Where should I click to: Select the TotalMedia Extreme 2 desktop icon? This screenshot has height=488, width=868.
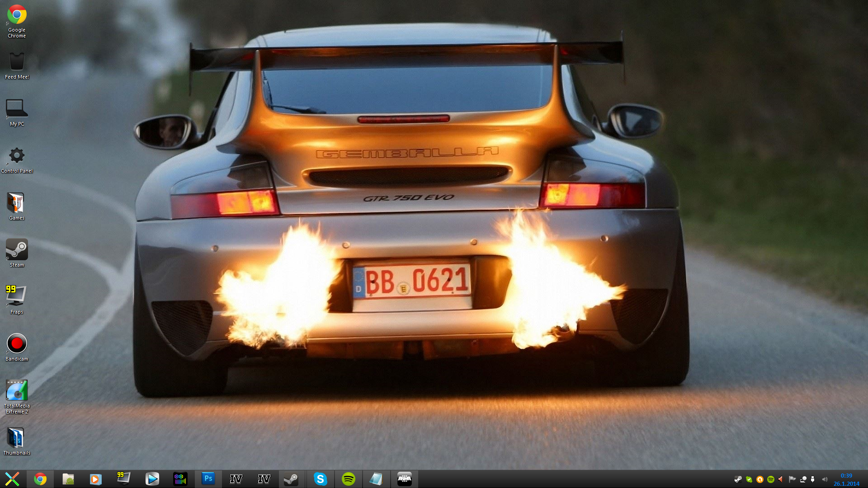(x=17, y=397)
